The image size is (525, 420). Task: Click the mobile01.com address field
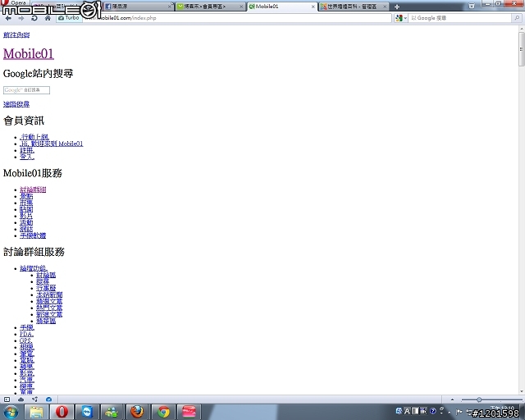point(237,18)
